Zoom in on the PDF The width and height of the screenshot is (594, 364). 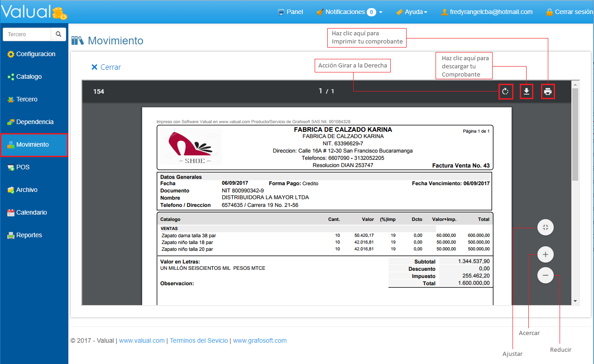pos(546,255)
